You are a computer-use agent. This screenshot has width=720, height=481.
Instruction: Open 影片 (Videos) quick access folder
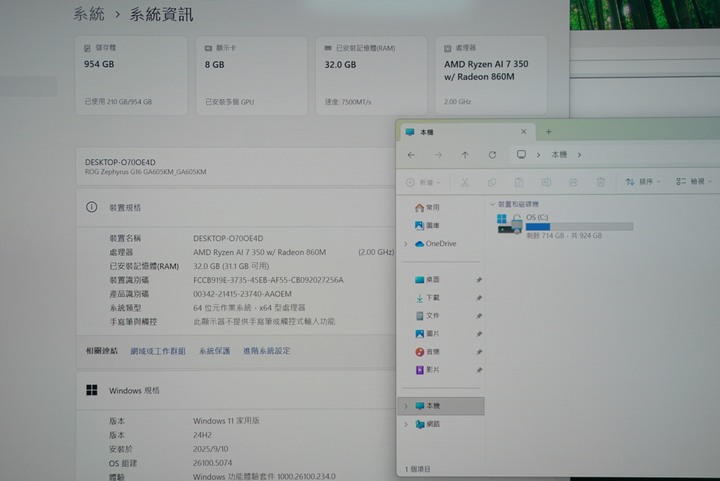point(427,369)
